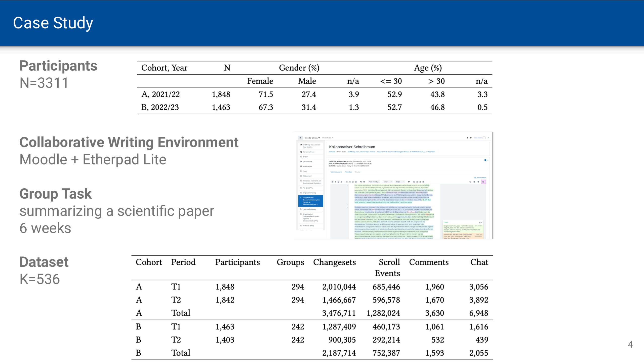
Task: Select the Badges item in sidebar
Action: coord(305,157)
